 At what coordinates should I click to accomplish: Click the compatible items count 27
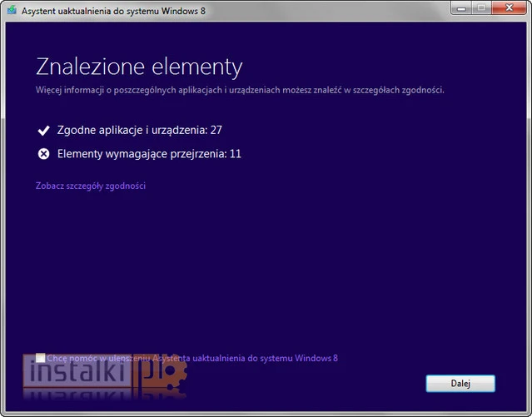[216, 131]
